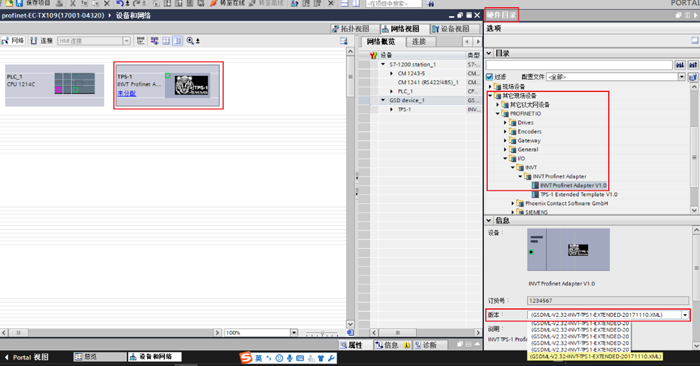The image size is (700, 366).
Task: Open the 100% zoom level dropdown
Action: (x=294, y=333)
